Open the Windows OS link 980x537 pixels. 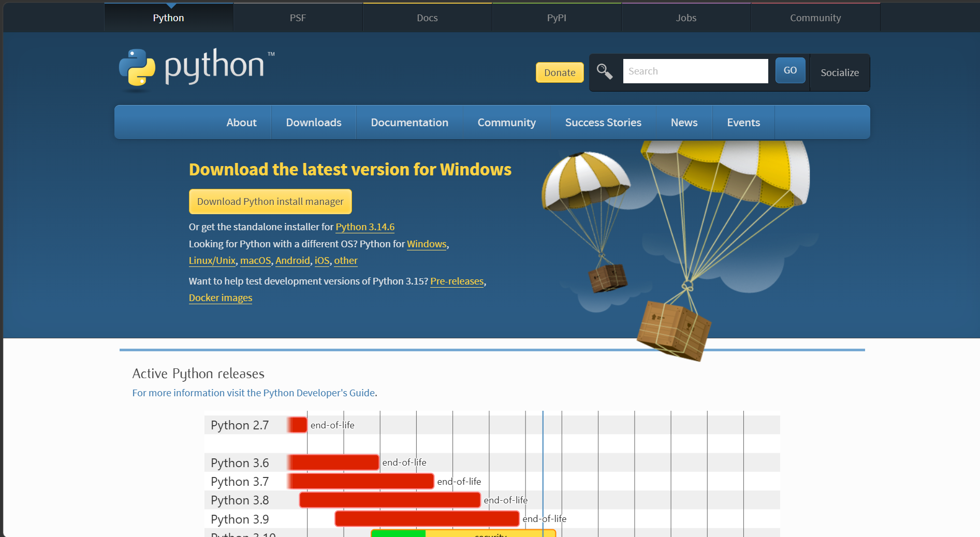[x=427, y=244]
